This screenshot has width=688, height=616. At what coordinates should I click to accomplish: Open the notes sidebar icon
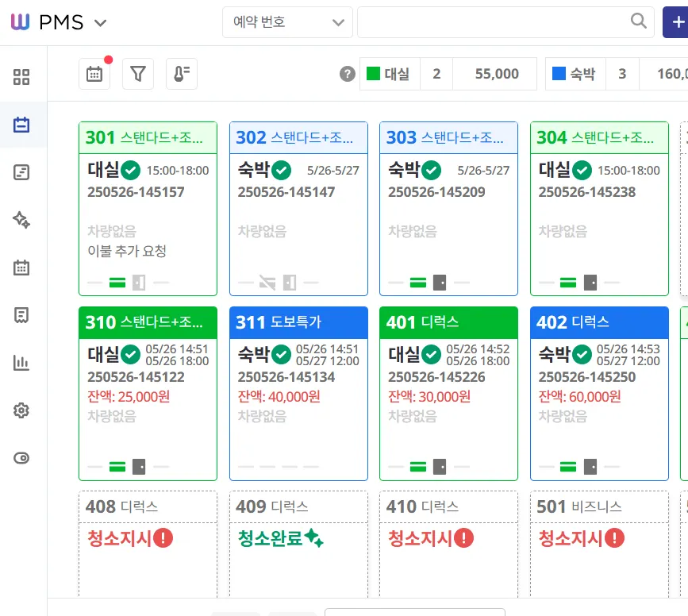click(x=21, y=172)
